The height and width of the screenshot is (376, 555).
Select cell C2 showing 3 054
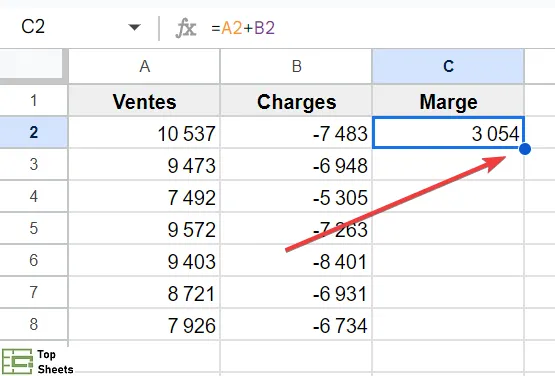448,132
